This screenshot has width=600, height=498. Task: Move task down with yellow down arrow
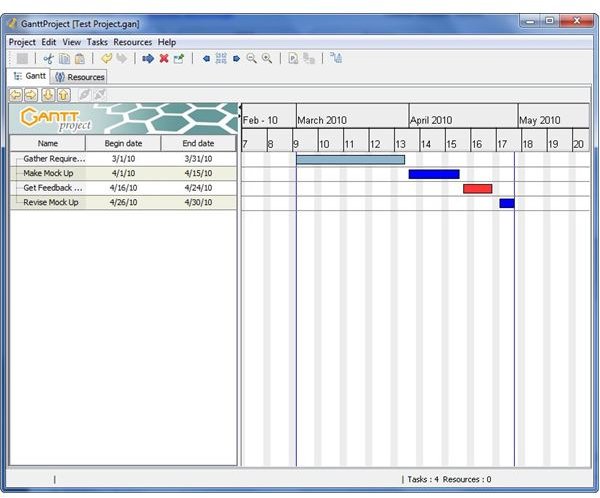pyautogui.click(x=48, y=95)
